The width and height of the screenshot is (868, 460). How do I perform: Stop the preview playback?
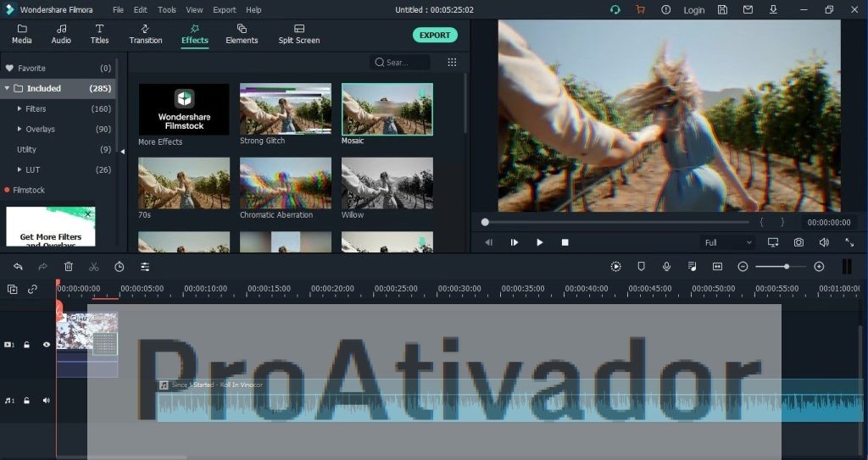click(x=565, y=242)
